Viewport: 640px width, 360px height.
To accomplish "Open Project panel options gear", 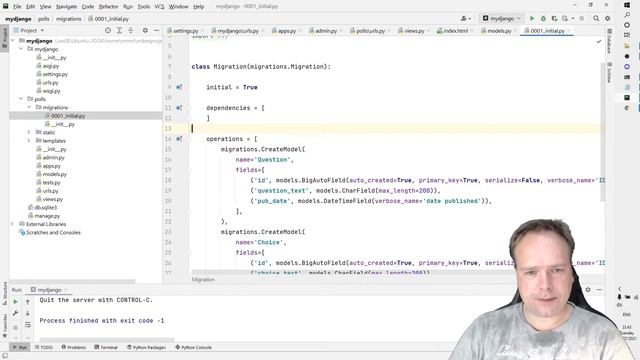I will tap(145, 30).
